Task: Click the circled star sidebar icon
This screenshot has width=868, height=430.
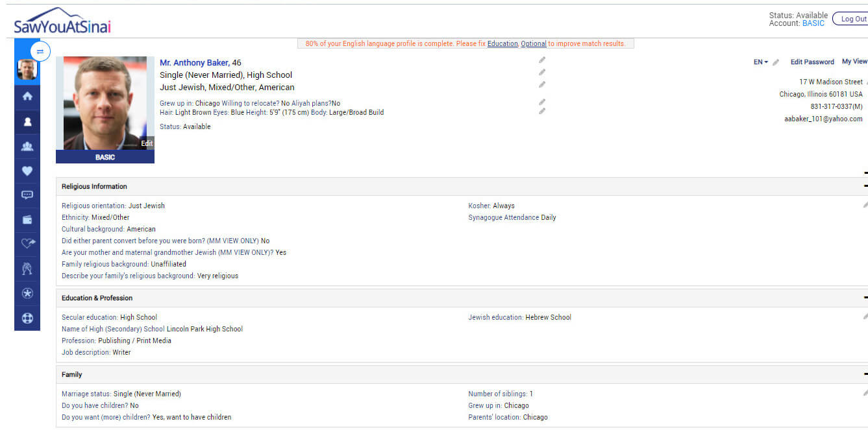Action: coord(27,293)
